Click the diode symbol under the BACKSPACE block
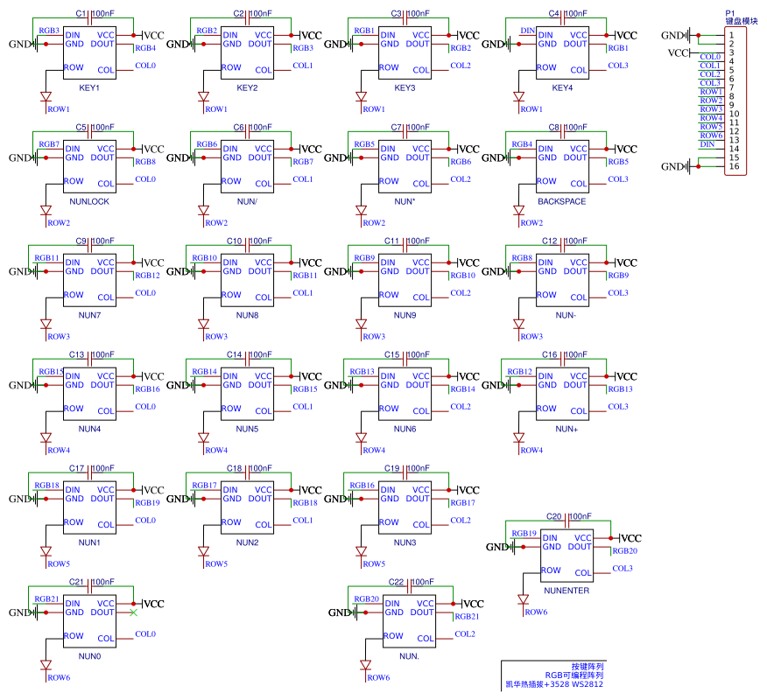 518,211
